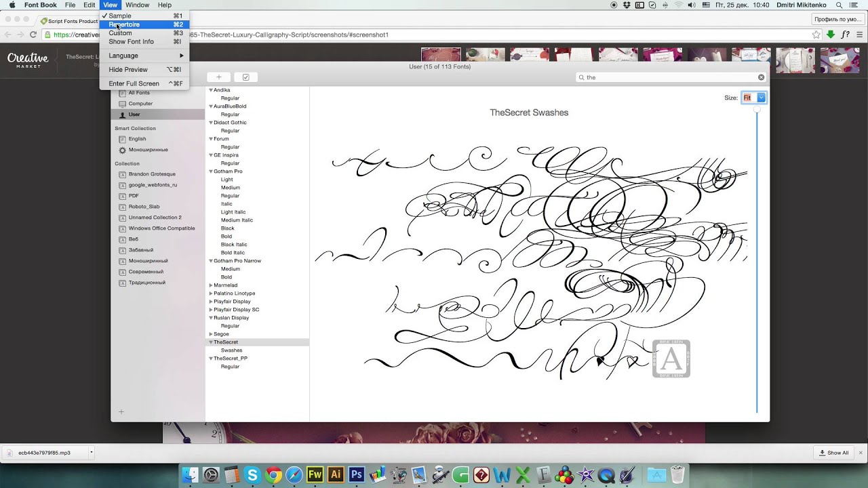Add a new collection with sidebar plus

[x=121, y=411]
